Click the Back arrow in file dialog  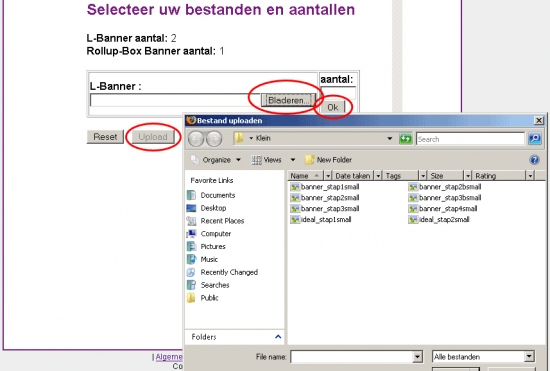pos(196,139)
